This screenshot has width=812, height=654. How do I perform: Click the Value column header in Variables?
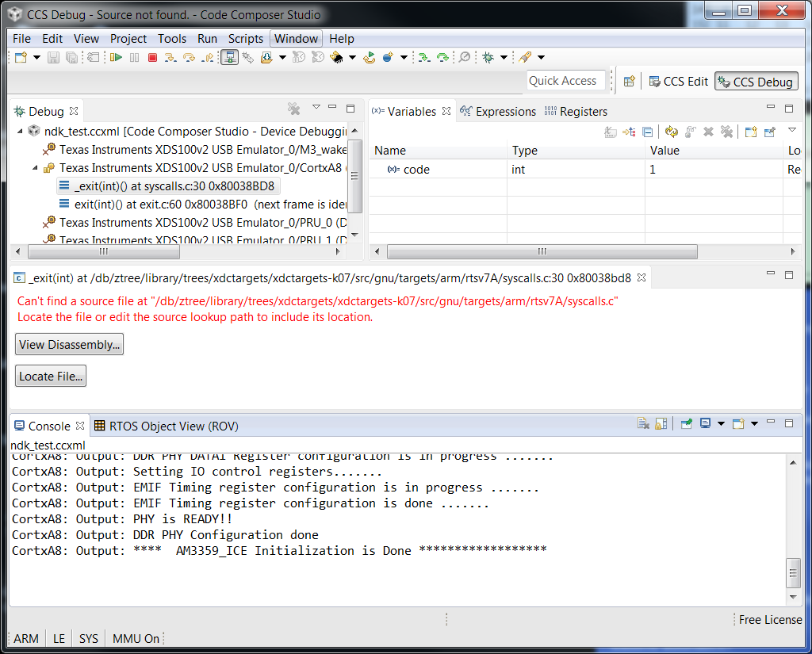tap(714, 151)
